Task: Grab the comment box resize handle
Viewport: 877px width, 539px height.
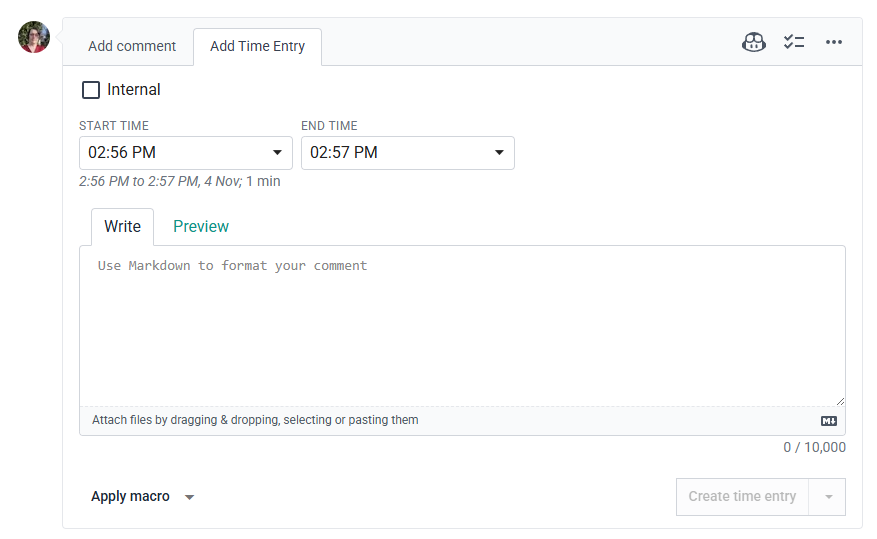Action: pyautogui.click(x=840, y=400)
